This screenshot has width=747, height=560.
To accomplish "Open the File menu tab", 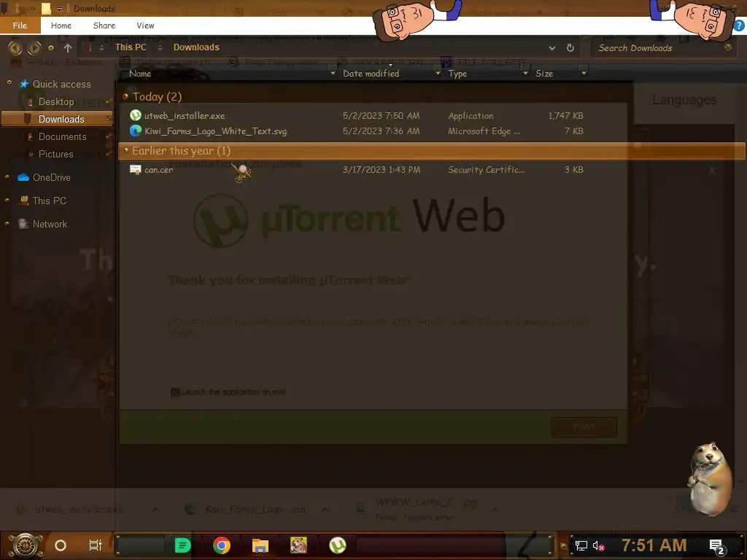I will tap(20, 26).
